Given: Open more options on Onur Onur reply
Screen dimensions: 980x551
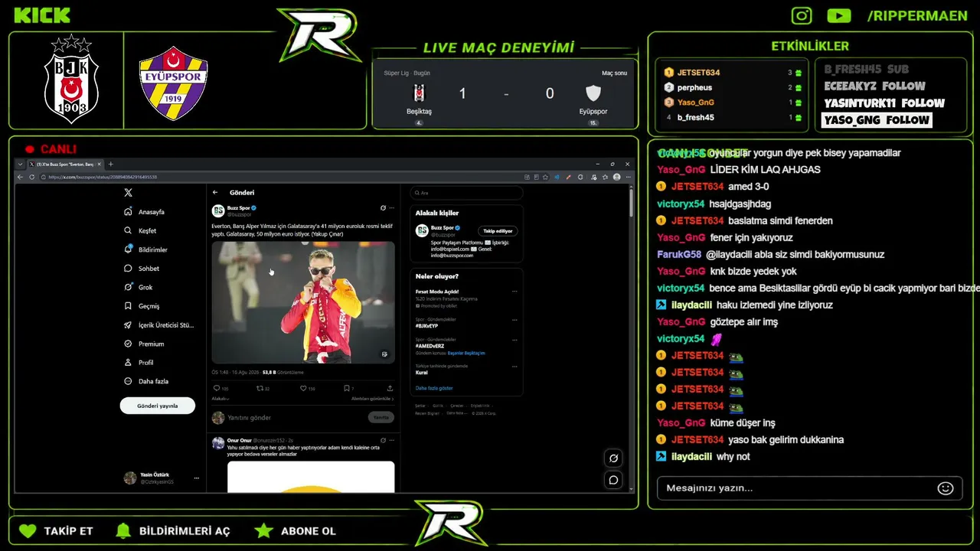Looking at the screenshot, I should [392, 441].
